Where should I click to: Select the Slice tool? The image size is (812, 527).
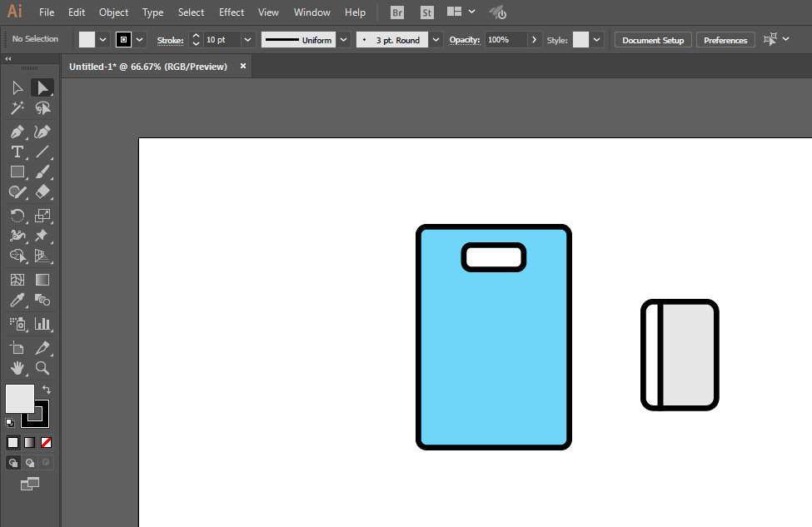(42, 348)
